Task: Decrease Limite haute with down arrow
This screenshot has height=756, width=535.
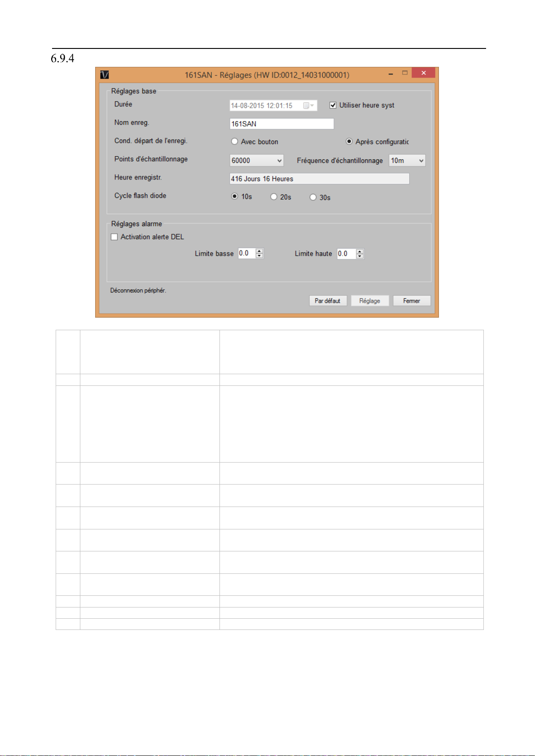Action: coord(360,256)
